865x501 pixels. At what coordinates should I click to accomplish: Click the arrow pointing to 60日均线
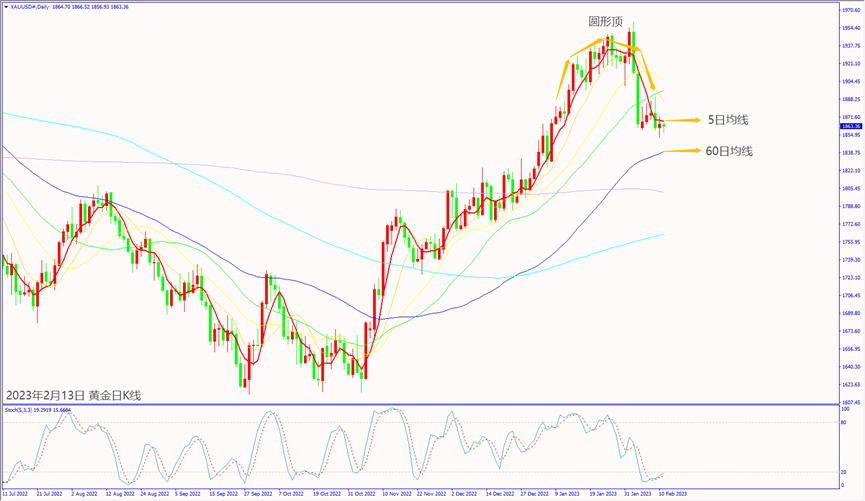(685, 151)
